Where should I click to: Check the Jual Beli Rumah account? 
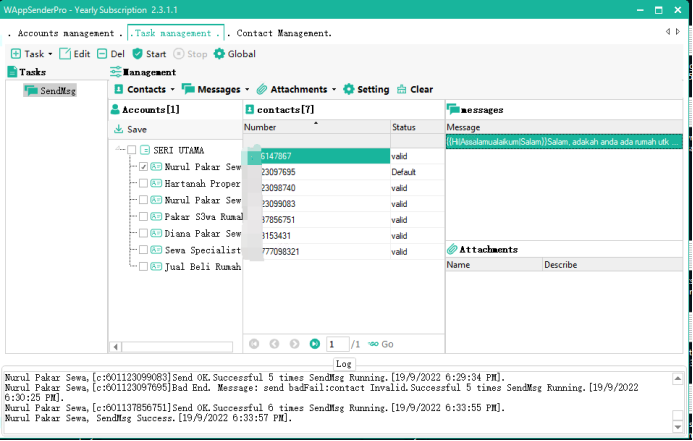143,266
